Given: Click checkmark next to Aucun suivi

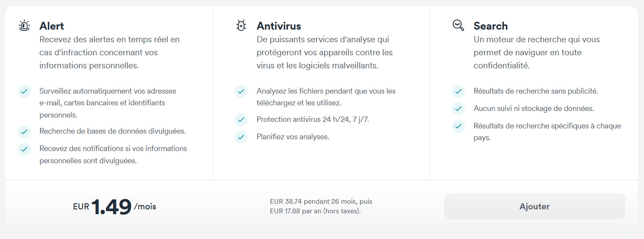Looking at the screenshot, I should point(458,109).
